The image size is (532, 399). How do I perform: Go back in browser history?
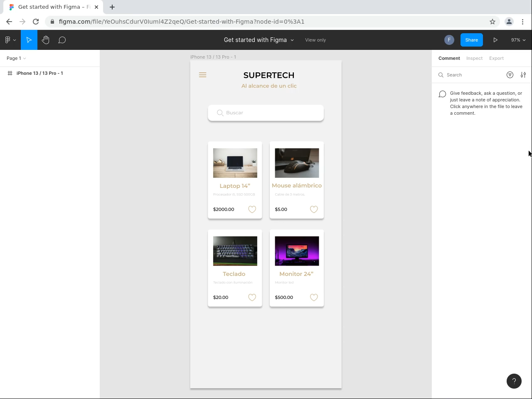[x=9, y=22]
